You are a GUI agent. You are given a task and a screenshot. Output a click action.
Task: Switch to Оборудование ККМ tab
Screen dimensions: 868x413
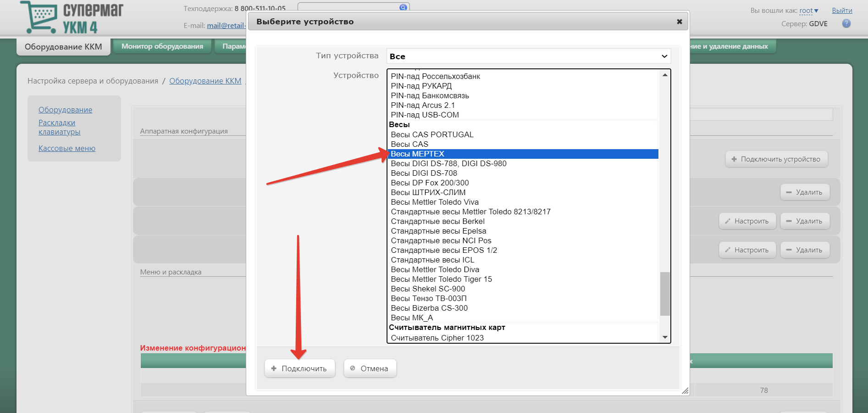coord(63,47)
